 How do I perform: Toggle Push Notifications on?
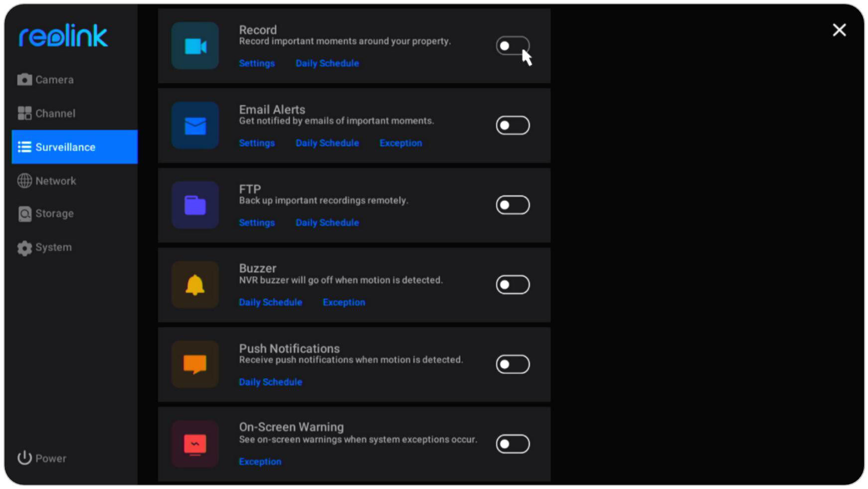coord(512,364)
